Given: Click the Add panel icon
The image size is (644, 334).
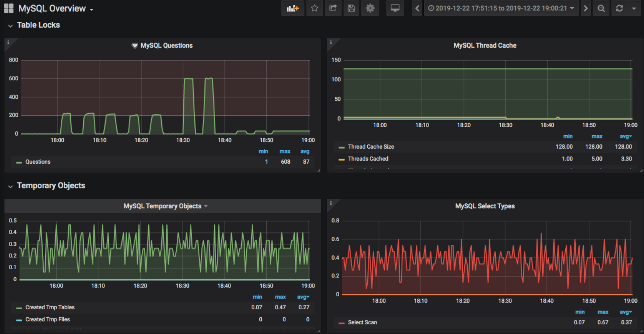Looking at the screenshot, I should 293,8.
